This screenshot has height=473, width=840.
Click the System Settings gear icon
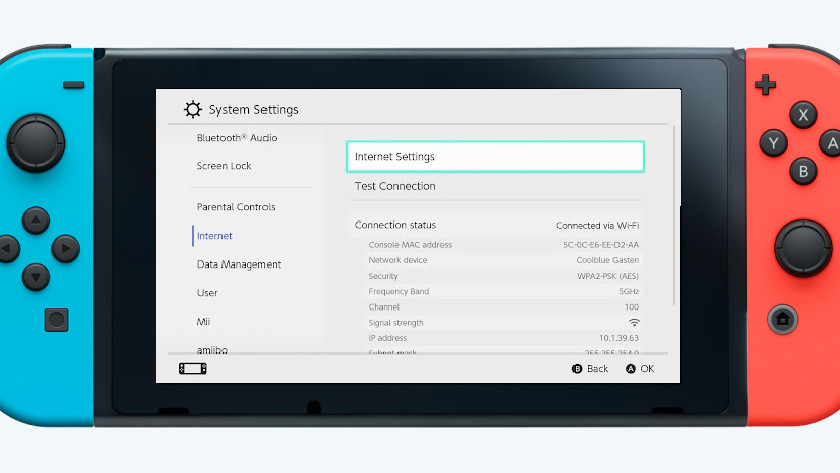[x=192, y=110]
